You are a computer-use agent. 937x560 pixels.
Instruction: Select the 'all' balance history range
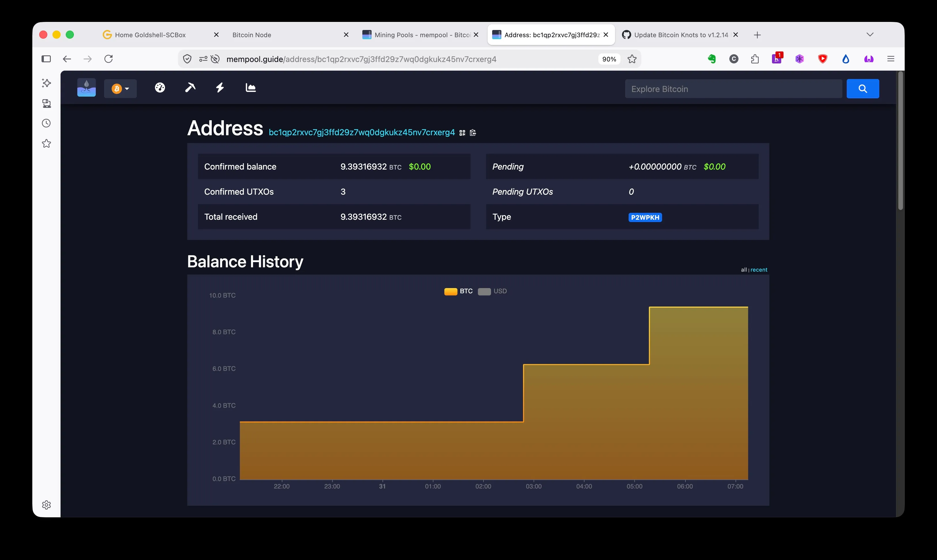(744, 270)
